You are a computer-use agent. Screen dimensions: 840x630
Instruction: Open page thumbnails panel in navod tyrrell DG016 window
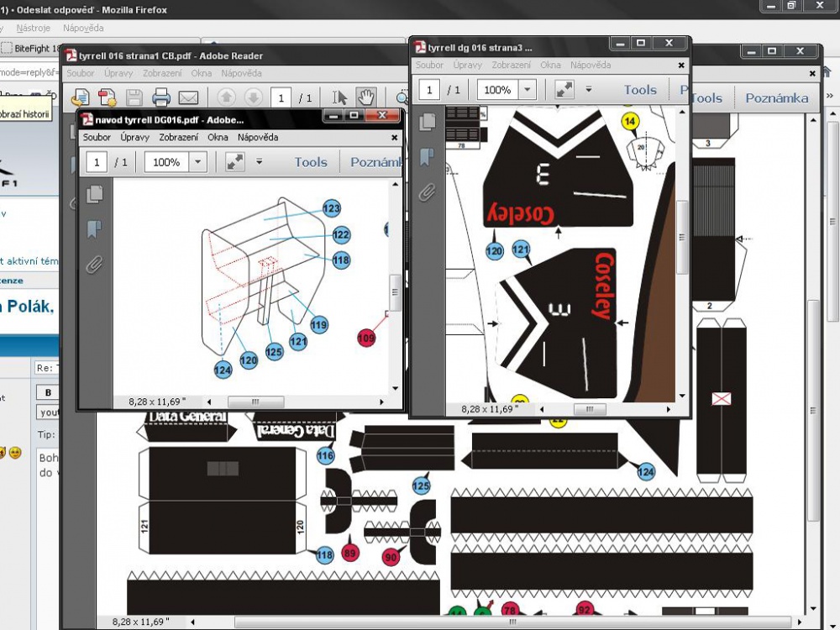coord(95,194)
